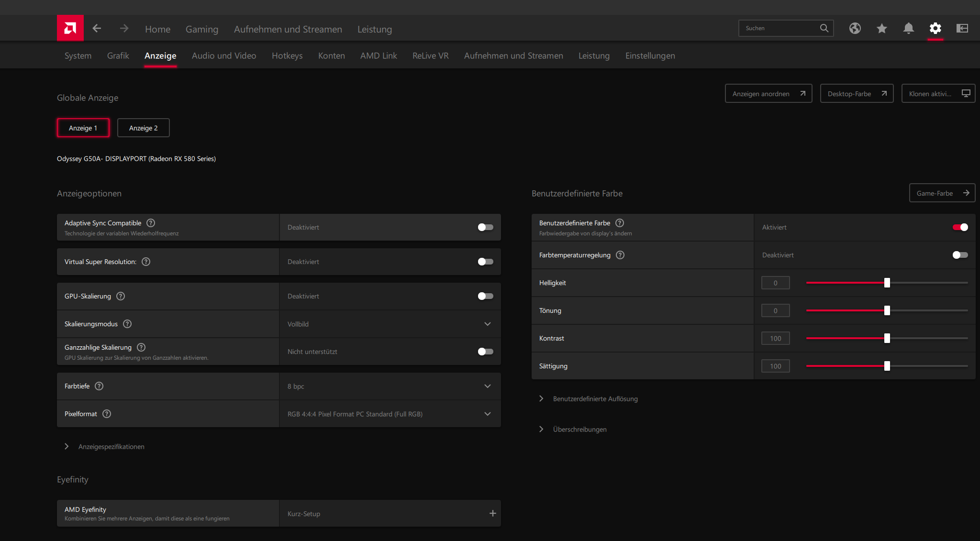This screenshot has height=541, width=980.
Task: Disable Benutzerdefinierte Farbe toggle
Action: [x=960, y=227]
